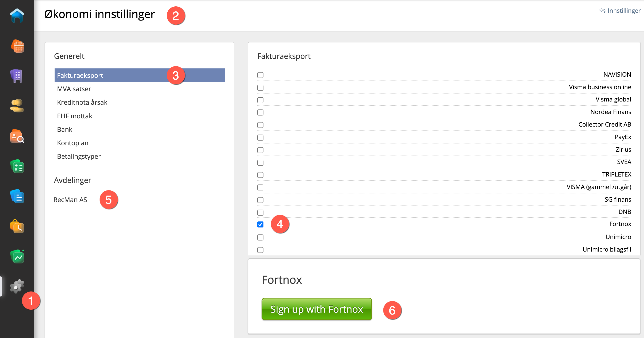Open the candidate search icon in the sidebar
The height and width of the screenshot is (338, 644).
[x=17, y=136]
